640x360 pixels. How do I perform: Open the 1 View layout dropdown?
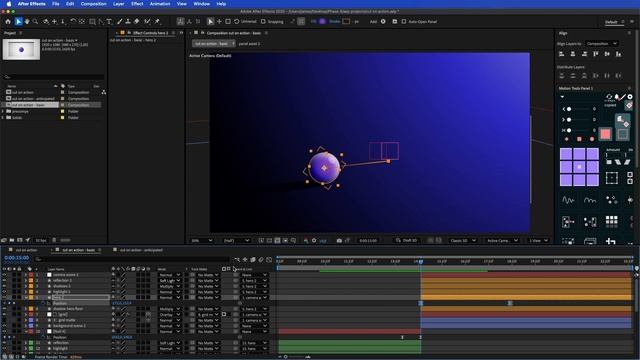(x=538, y=240)
